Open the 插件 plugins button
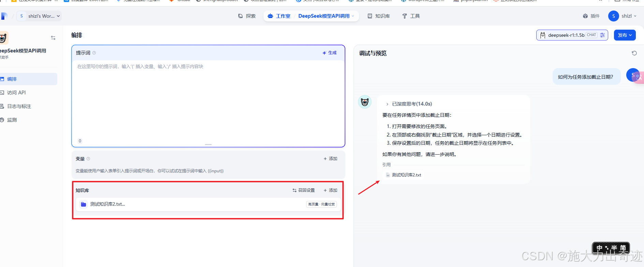The height and width of the screenshot is (267, 644). pyautogui.click(x=591, y=16)
